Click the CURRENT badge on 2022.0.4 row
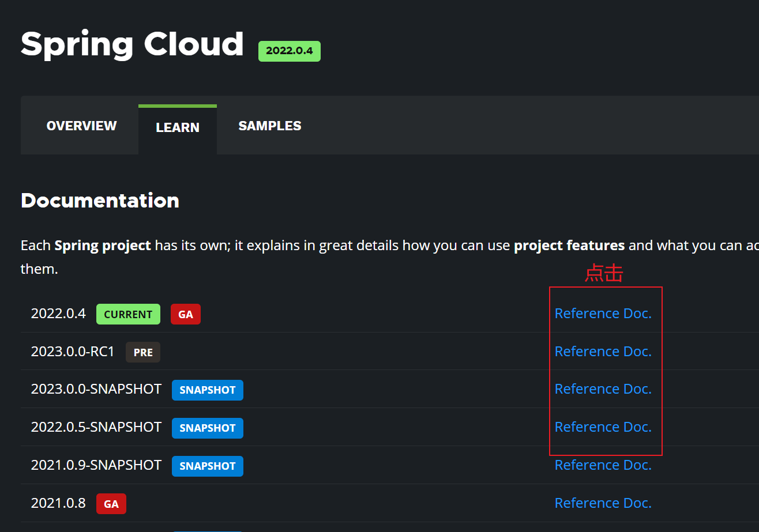The width and height of the screenshot is (759, 532). [x=128, y=314]
